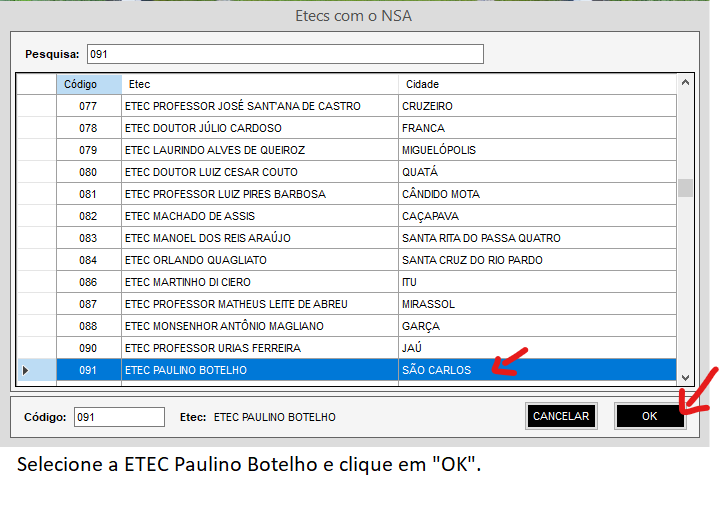Select row ETEC MACHADO DE ASSIS

(x=260, y=216)
